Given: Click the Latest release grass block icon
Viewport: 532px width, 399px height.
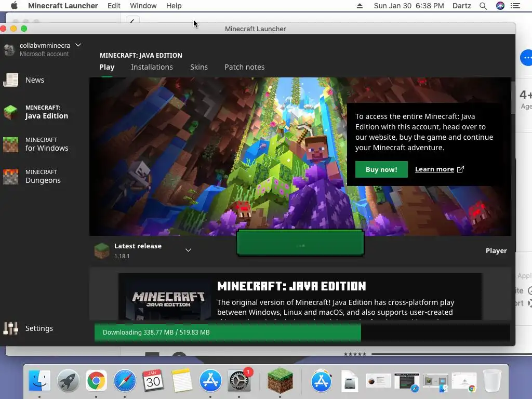Looking at the screenshot, I should 101,251.
